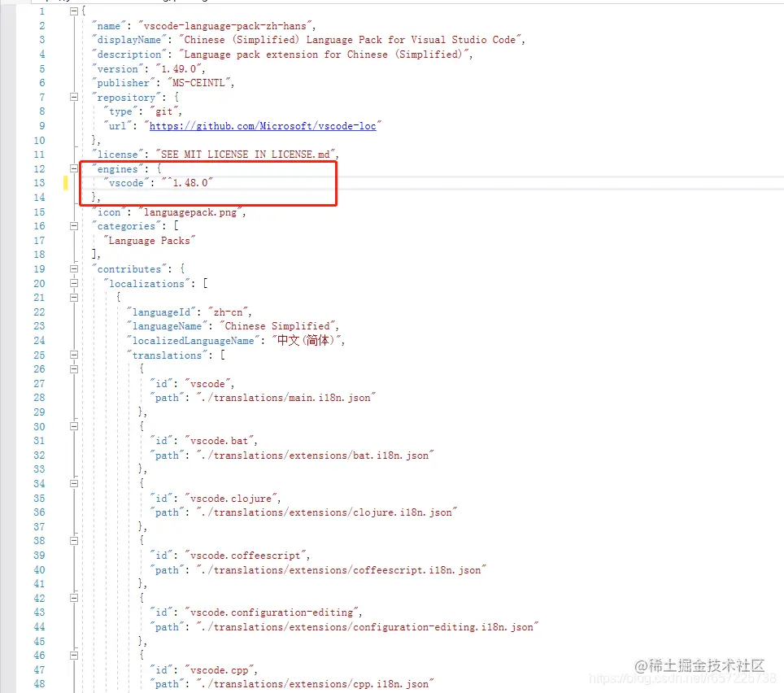
Task: Click line number 13 in the gutter
Action: point(40,183)
